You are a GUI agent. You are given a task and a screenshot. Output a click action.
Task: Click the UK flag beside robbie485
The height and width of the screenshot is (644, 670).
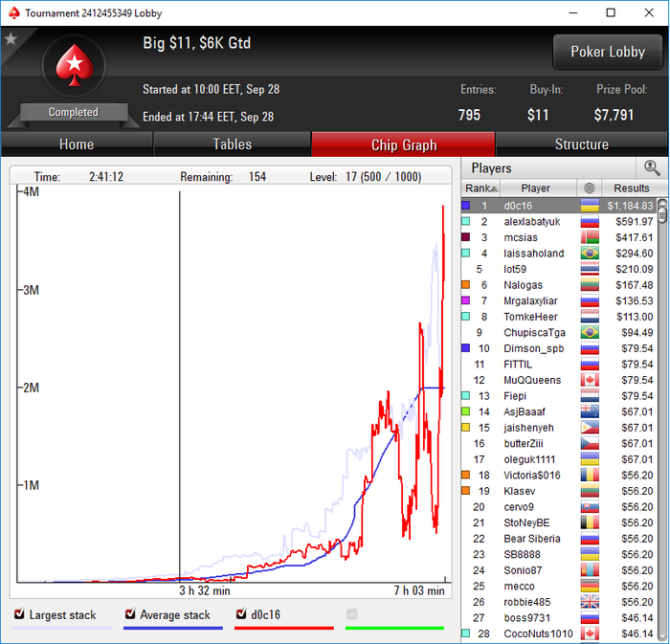tap(590, 602)
